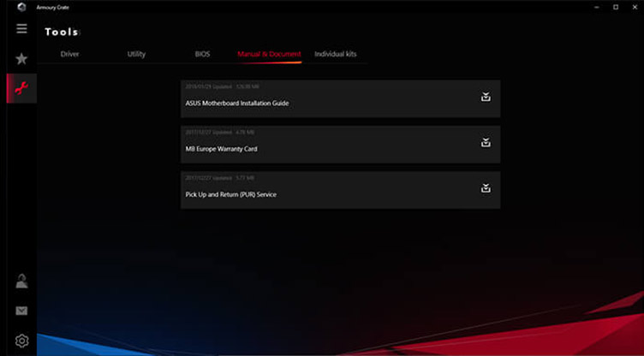
Task: Click the Pick Up and Return (PUR) Service title
Action: click(231, 194)
